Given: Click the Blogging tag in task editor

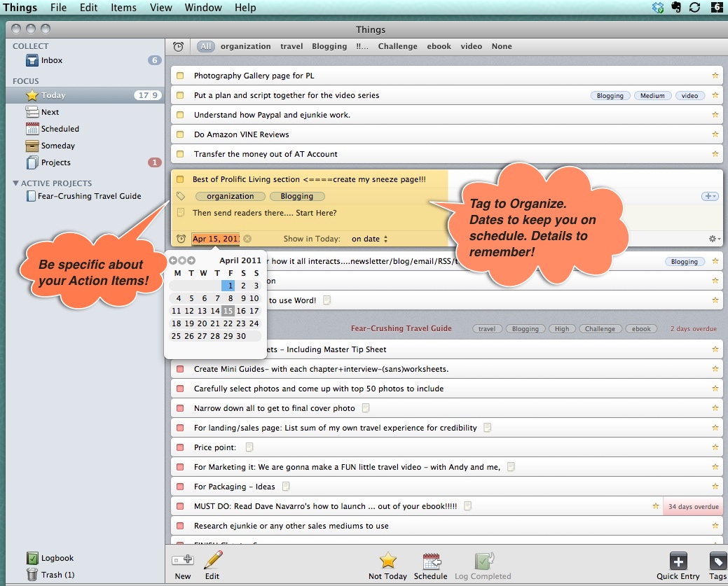Looking at the screenshot, I should click(x=296, y=196).
